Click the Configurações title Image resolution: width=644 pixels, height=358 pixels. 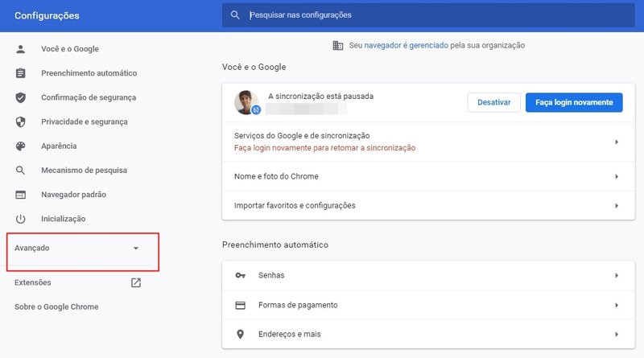(x=47, y=15)
